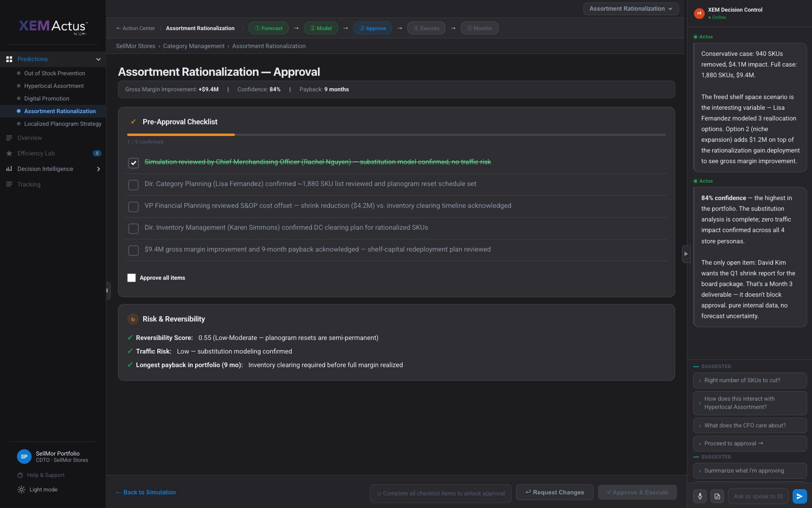Click the Efficiency Lab star icon
Screen dimensions: 812x508
9,153
